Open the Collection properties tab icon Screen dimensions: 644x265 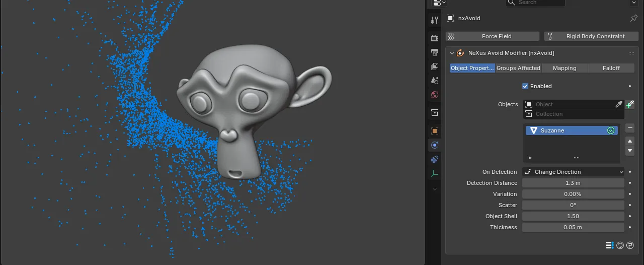pyautogui.click(x=435, y=112)
